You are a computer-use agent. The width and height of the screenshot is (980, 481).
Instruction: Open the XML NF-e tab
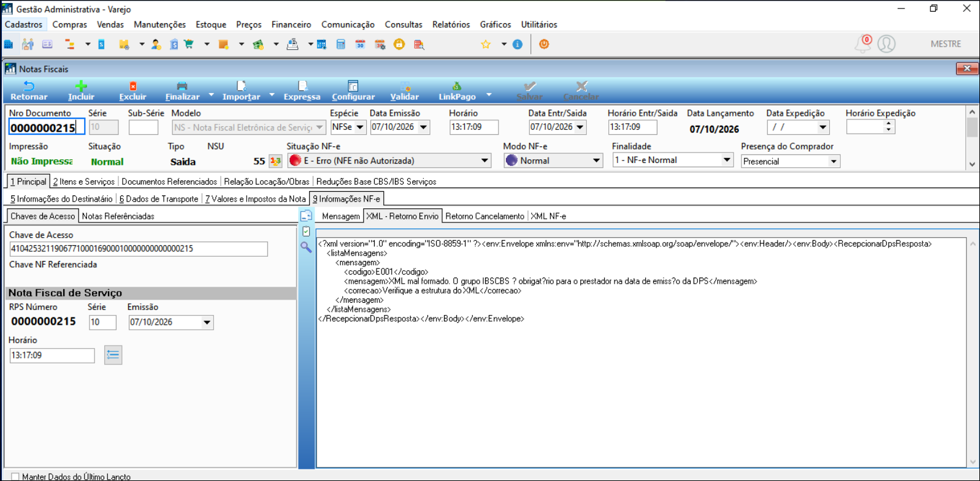[548, 216]
